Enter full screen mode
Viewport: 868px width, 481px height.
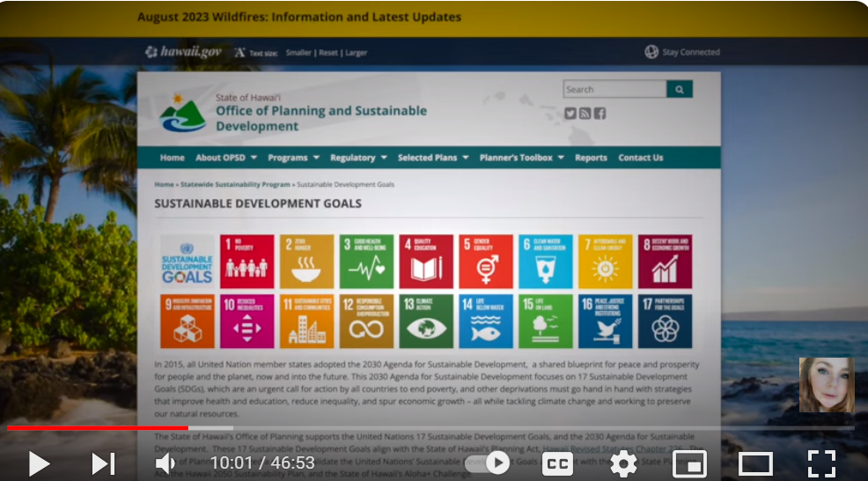coord(821,463)
